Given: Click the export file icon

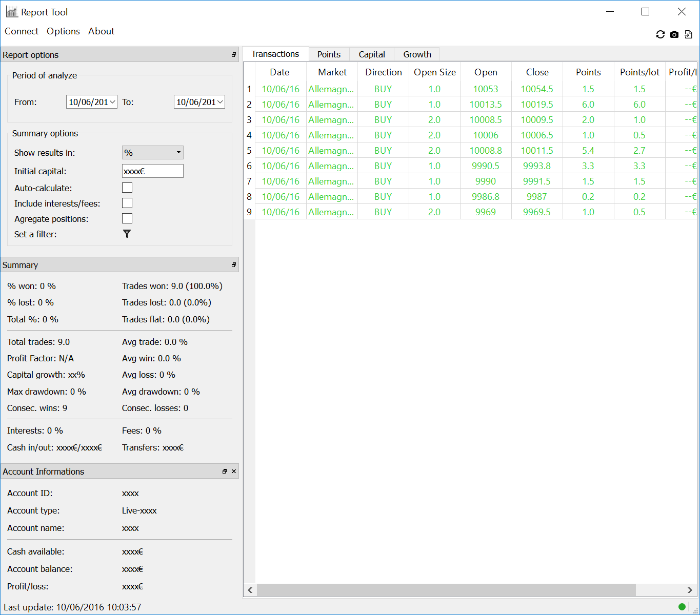Looking at the screenshot, I should pos(688,34).
